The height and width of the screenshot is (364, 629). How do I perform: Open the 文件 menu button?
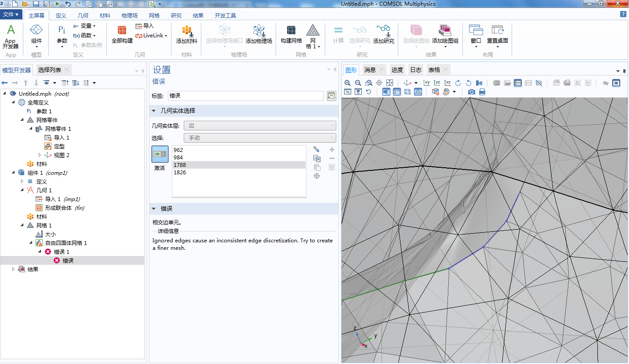(11, 14)
